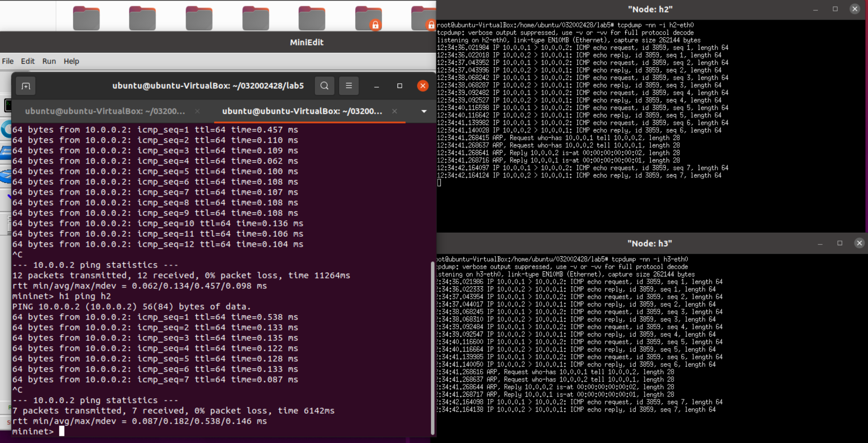
Task: Minimize the Node h3 xterm window
Action: pos(820,243)
